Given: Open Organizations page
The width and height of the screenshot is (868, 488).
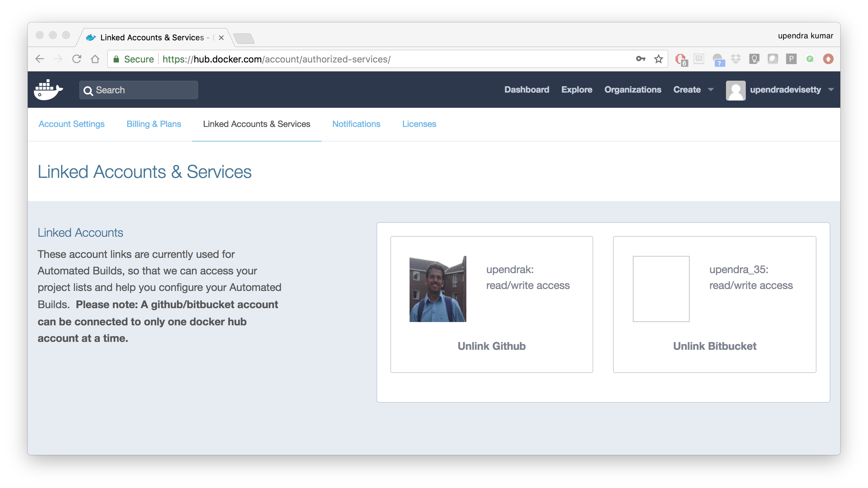Looking at the screenshot, I should tap(633, 90).
